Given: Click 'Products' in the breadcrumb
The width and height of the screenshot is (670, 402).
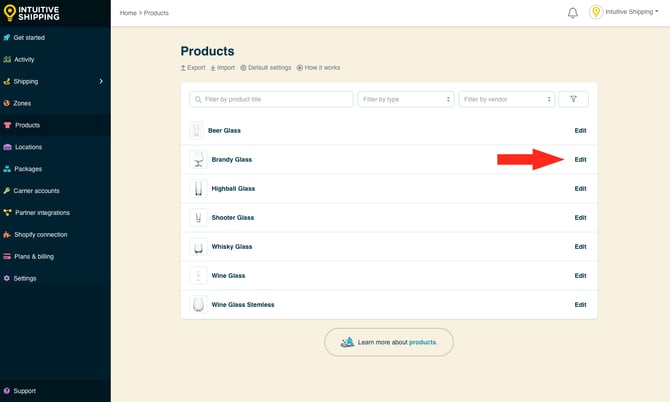Looking at the screenshot, I should coord(156,13).
